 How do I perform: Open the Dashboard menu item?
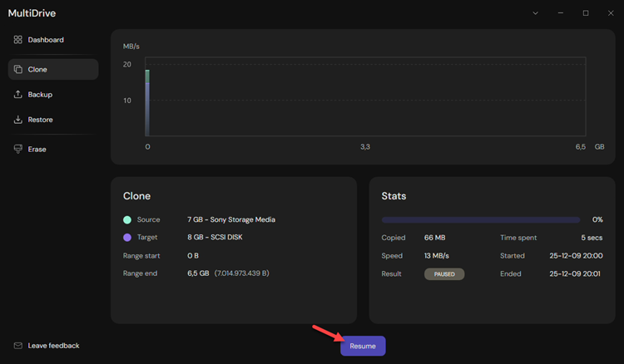click(46, 40)
